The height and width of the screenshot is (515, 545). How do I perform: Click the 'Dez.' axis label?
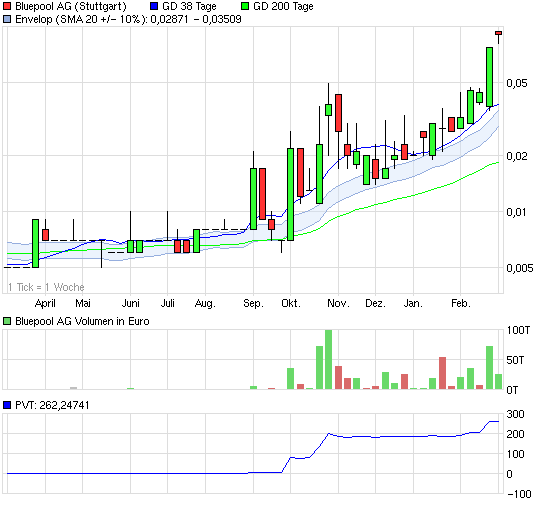(x=375, y=303)
